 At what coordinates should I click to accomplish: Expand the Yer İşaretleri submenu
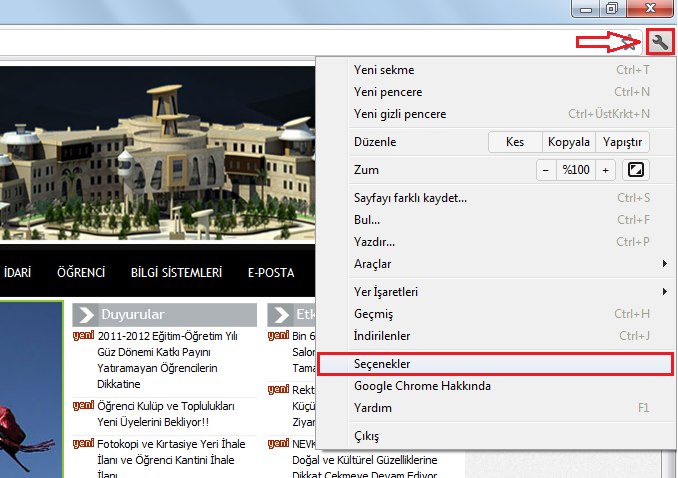pyautogui.click(x=386, y=292)
